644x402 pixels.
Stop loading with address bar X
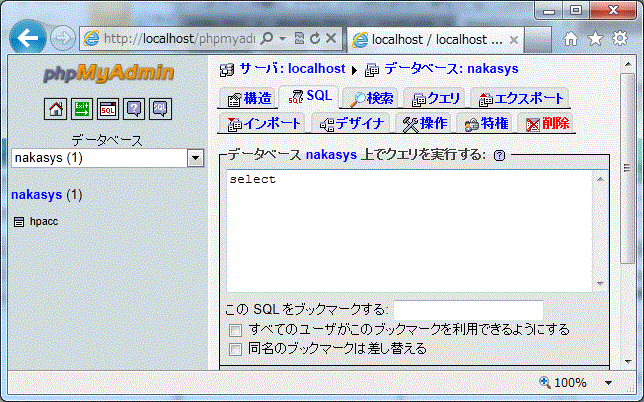[331, 39]
